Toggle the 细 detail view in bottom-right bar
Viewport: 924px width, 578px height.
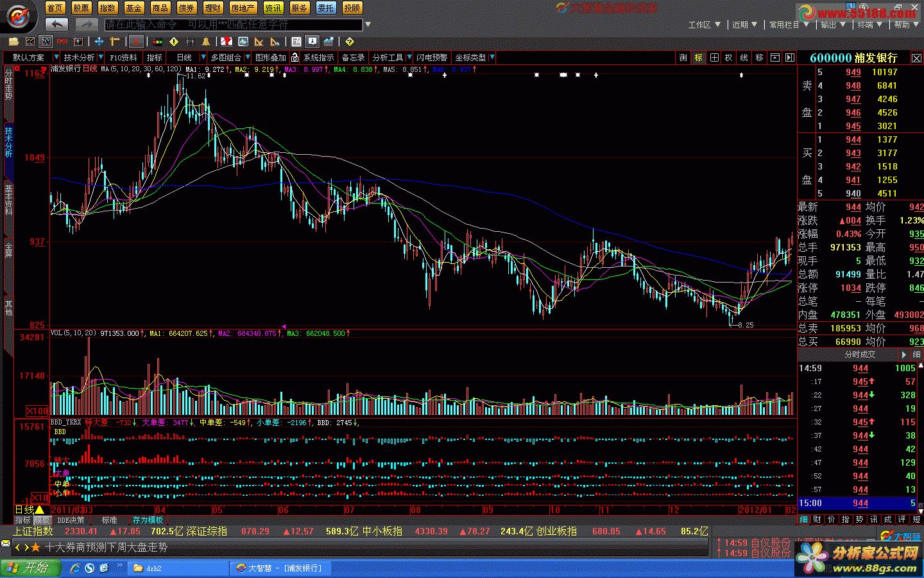click(x=803, y=519)
